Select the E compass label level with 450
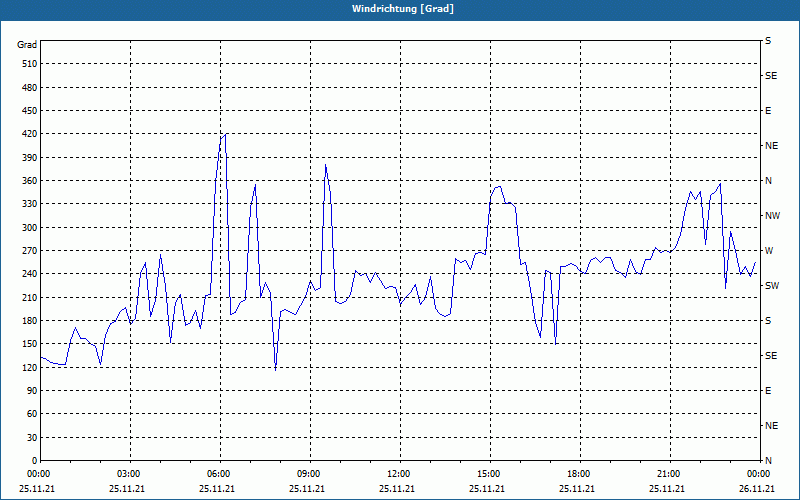The image size is (800, 500). (768, 111)
